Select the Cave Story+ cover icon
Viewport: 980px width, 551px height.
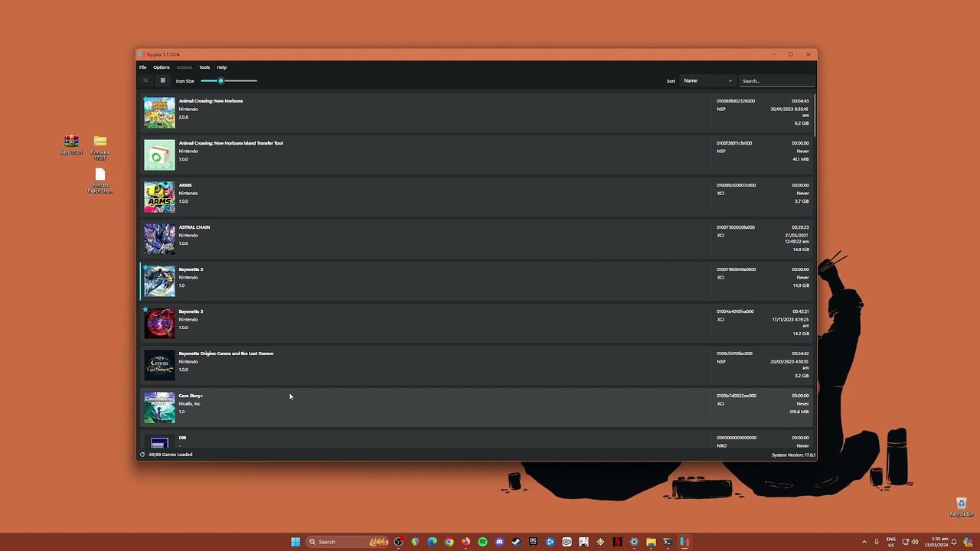159,407
